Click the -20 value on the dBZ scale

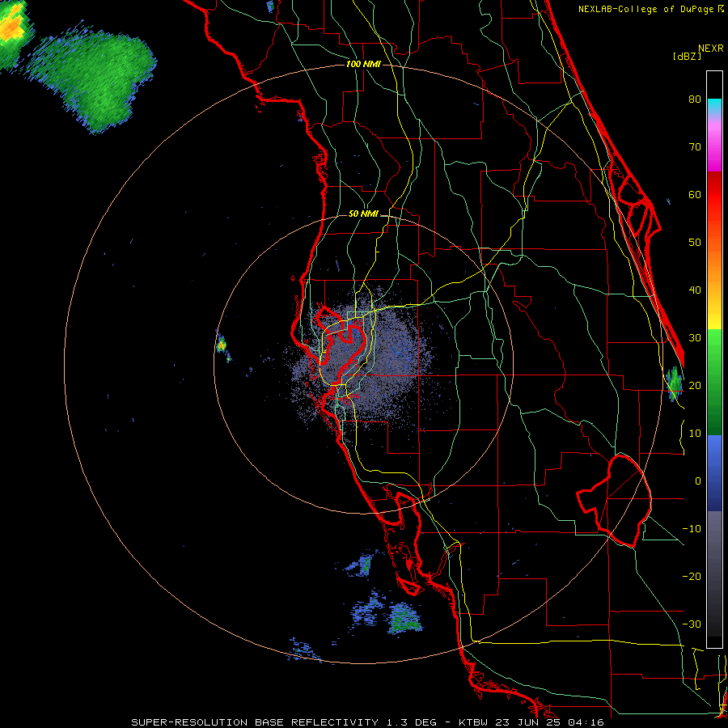(x=692, y=576)
